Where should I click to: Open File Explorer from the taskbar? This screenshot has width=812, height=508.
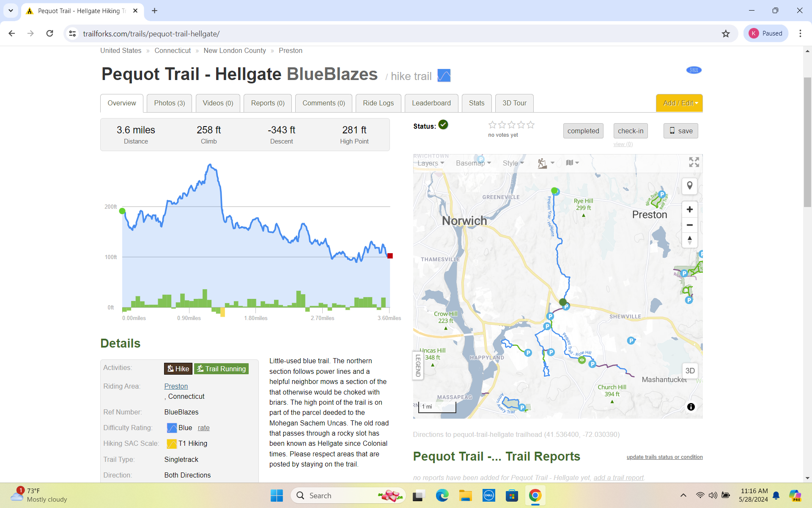click(x=465, y=495)
